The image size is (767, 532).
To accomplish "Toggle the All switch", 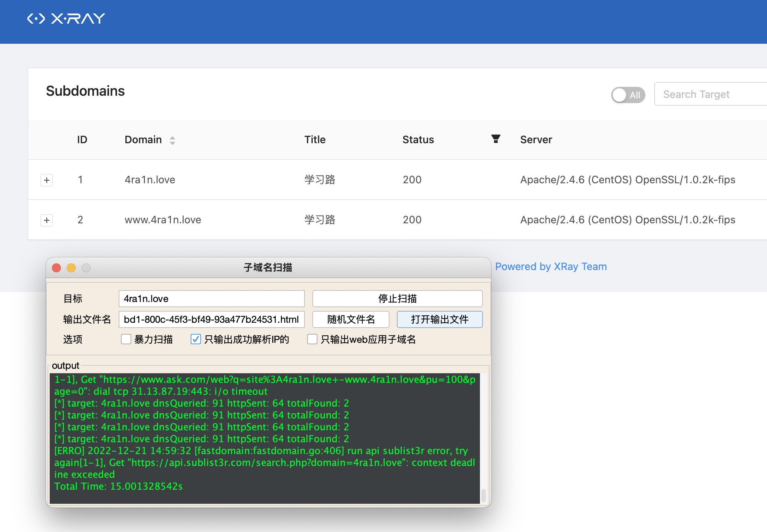I will coord(628,95).
